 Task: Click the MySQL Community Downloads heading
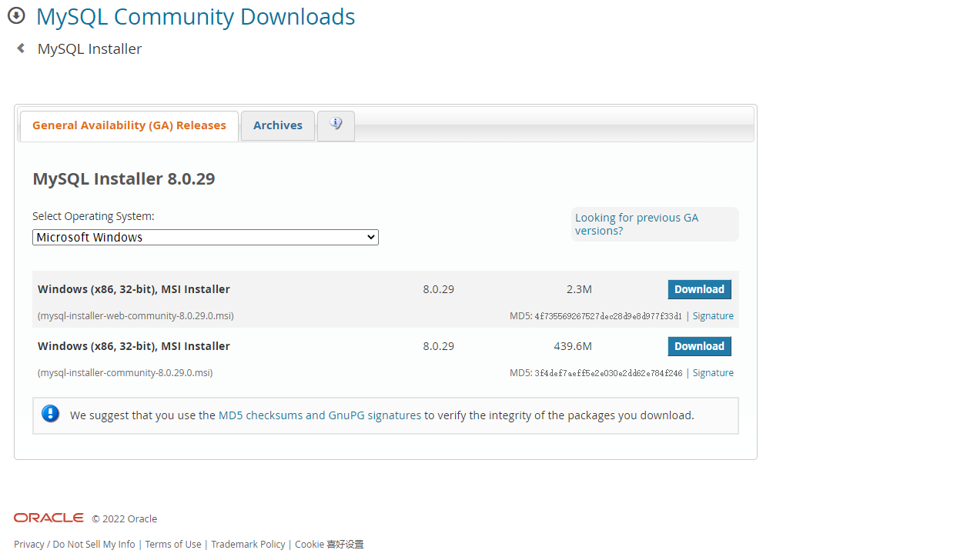[196, 16]
